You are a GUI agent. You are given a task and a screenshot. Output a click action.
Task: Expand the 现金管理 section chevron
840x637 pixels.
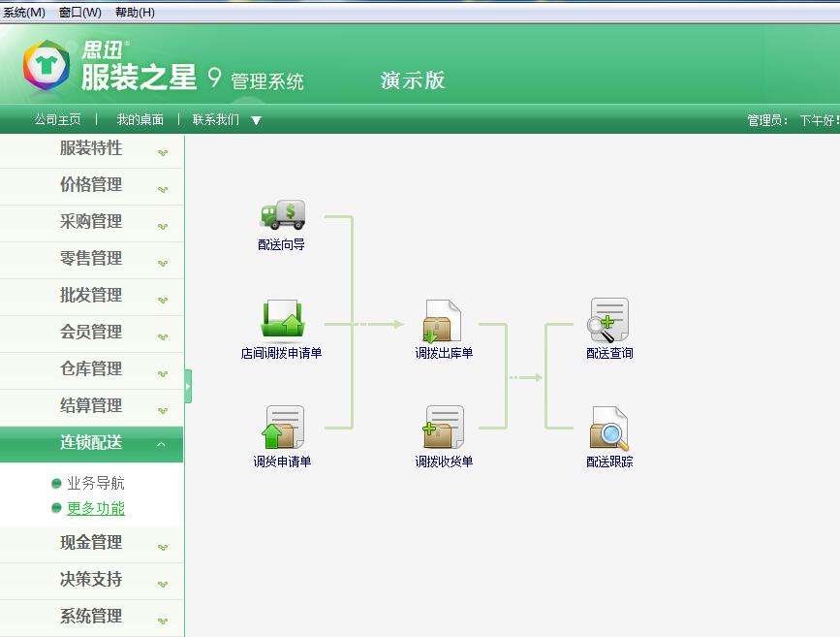coord(163,548)
